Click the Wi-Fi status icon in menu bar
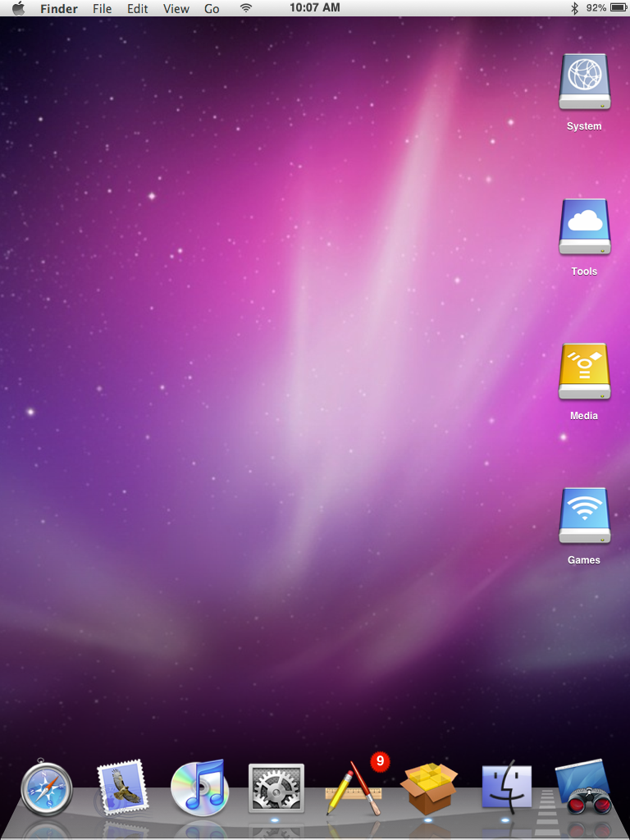This screenshot has width=630, height=840. [246, 8]
